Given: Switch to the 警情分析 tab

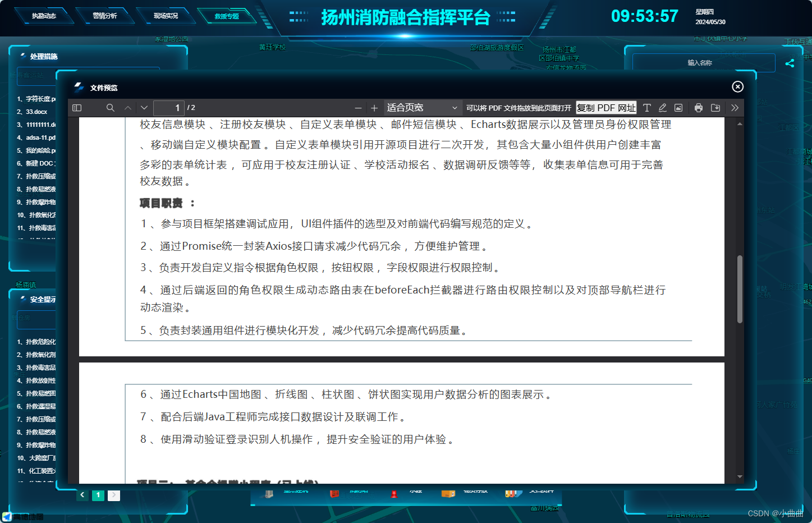Looking at the screenshot, I should [105, 16].
